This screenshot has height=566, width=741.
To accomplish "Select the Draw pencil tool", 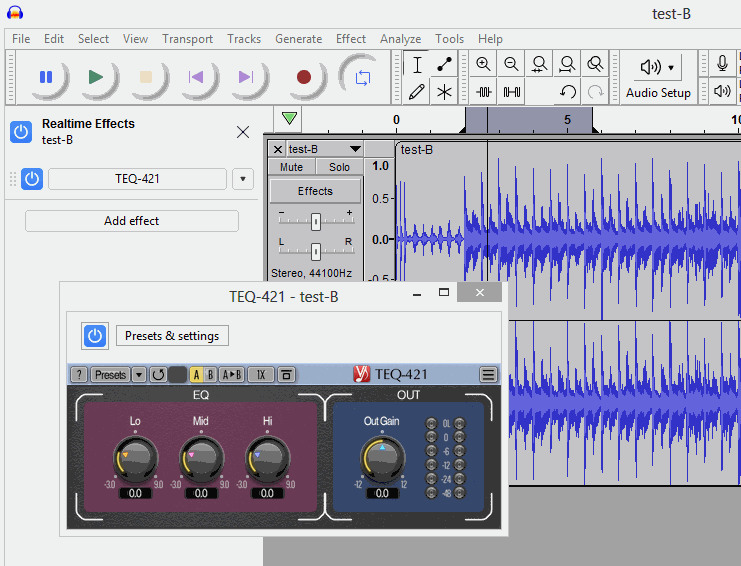I will coord(417,92).
